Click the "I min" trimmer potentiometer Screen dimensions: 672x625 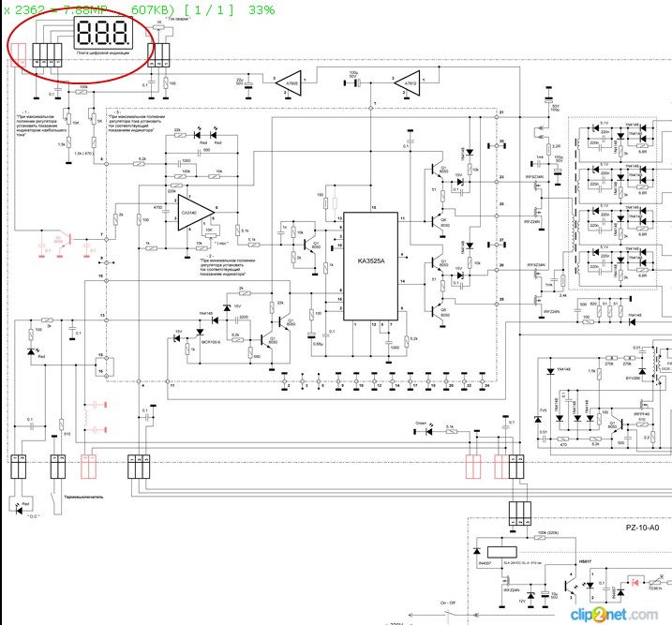point(212,234)
